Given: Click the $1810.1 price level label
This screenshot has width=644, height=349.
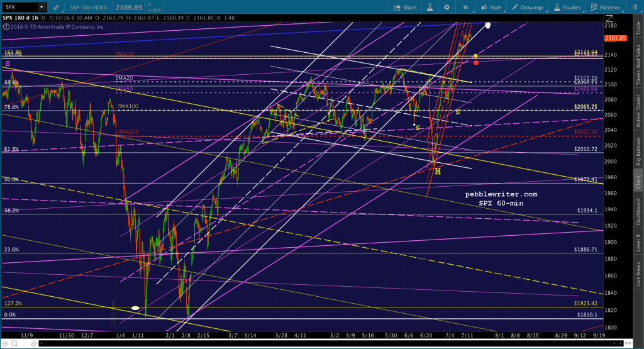Looking at the screenshot, I should (587, 315).
